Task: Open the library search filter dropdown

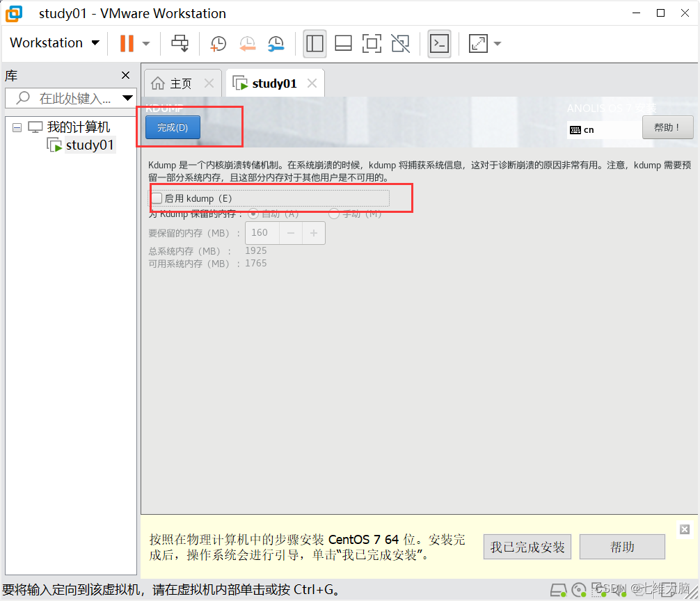Action: [127, 98]
